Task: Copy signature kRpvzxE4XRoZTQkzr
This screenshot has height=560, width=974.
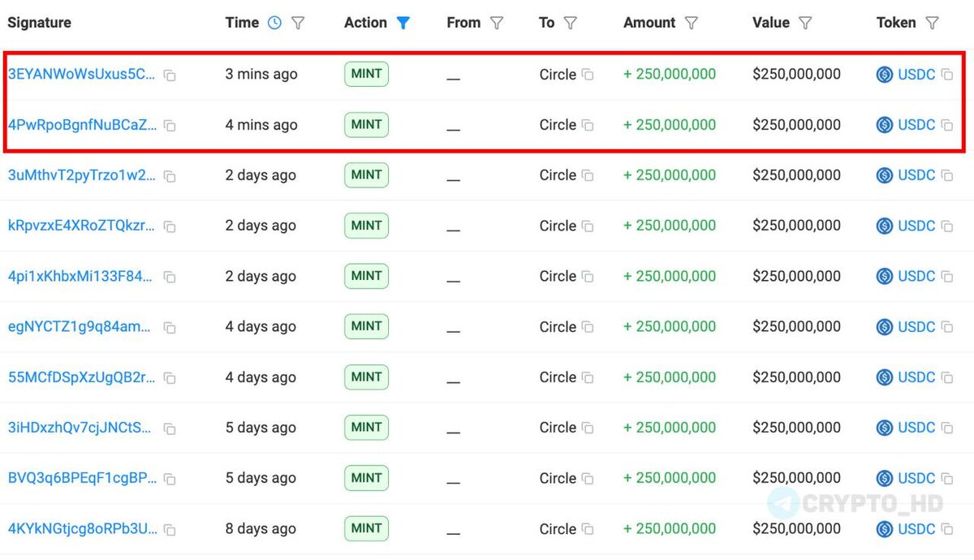Action: [170, 227]
